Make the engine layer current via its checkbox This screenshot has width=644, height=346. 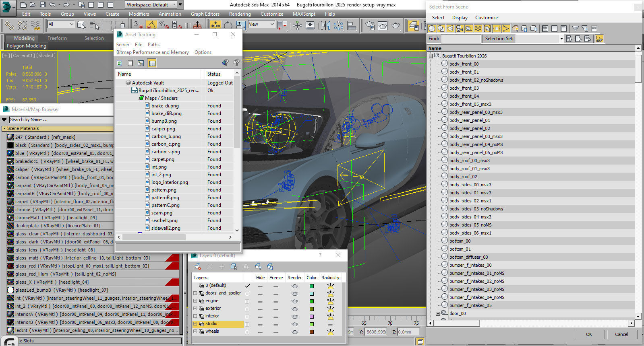(247, 301)
